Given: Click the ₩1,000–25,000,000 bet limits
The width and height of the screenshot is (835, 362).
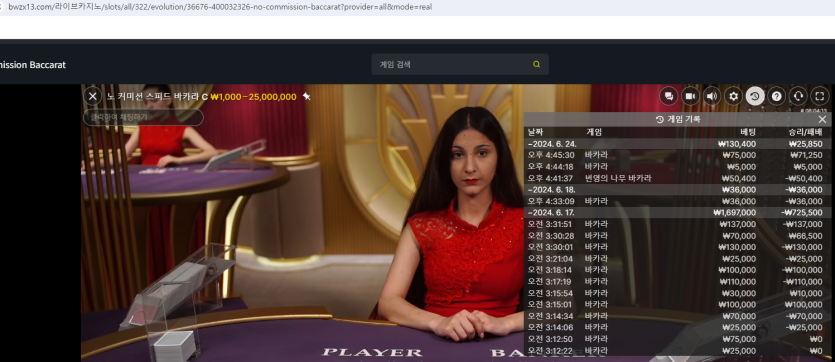Looking at the screenshot, I should click(x=253, y=97).
